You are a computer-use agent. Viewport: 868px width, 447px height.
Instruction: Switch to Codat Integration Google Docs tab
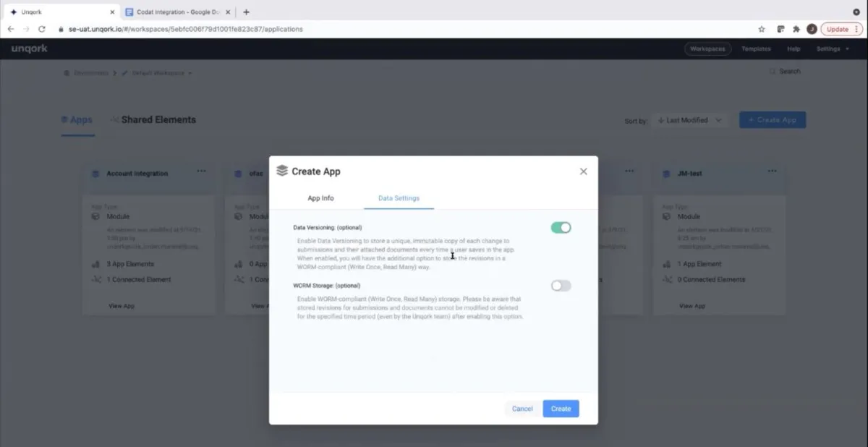(x=178, y=12)
